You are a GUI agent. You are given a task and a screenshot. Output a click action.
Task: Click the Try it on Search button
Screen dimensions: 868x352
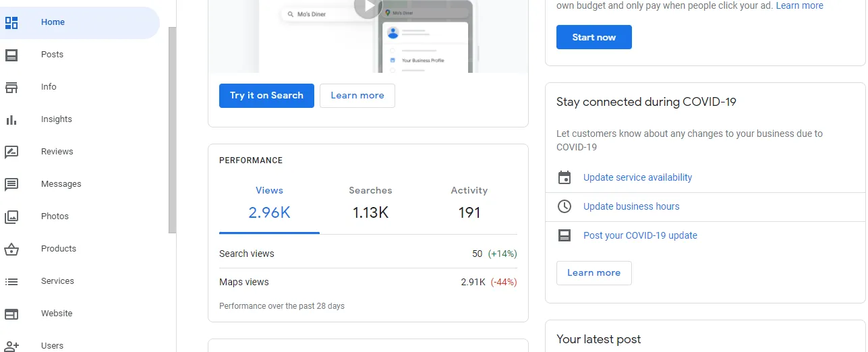point(266,96)
